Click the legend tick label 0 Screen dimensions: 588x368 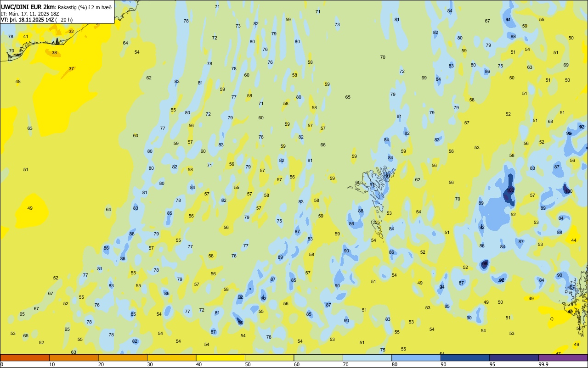[2, 364]
